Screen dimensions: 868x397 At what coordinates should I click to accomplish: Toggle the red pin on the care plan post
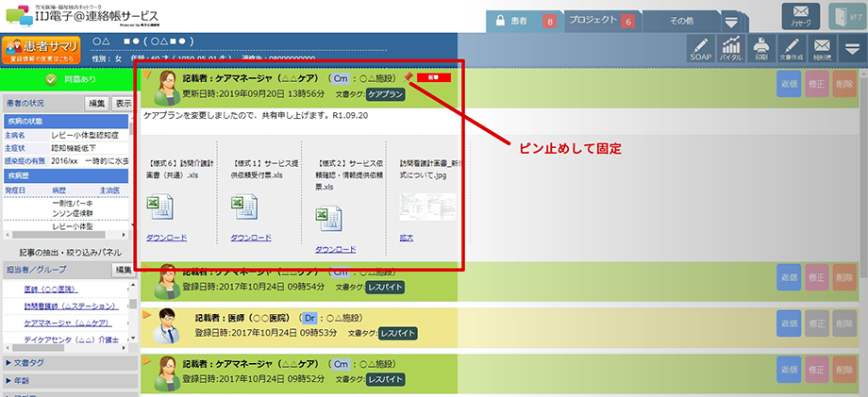[409, 77]
